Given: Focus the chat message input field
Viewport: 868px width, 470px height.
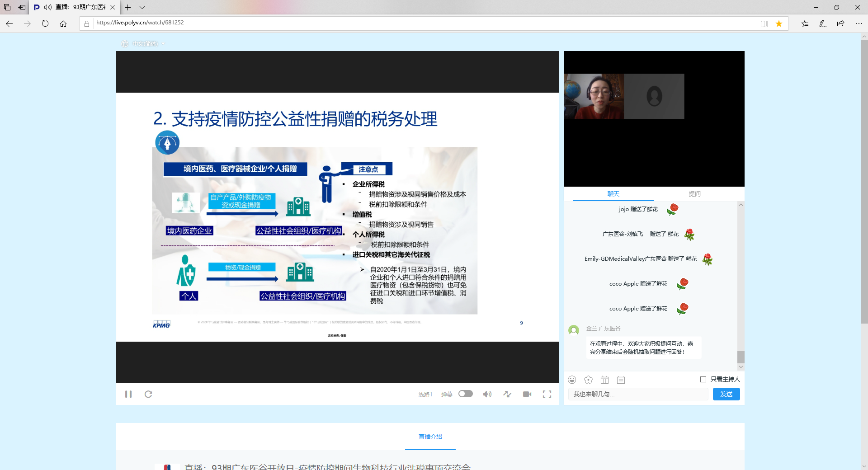Looking at the screenshot, I should [x=638, y=394].
